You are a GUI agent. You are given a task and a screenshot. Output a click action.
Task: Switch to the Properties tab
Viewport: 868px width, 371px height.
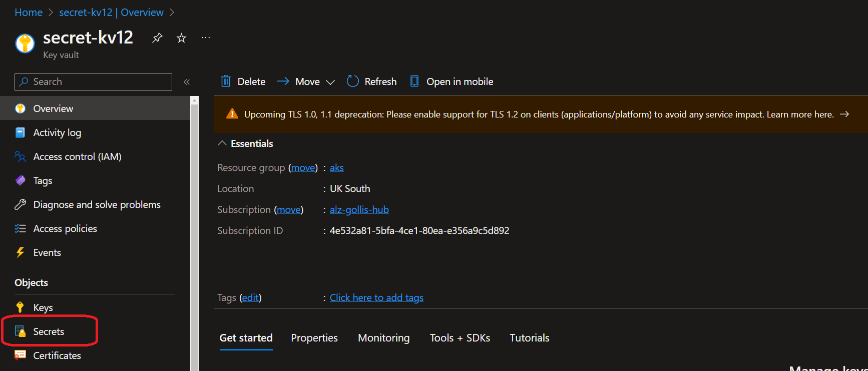pyautogui.click(x=314, y=338)
